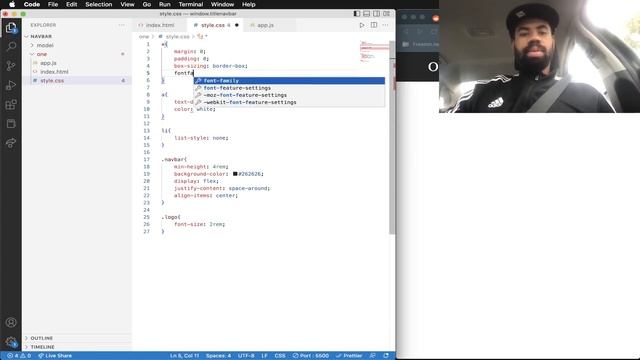Click Spaces: 4 indentation setting
Viewport: 640px width, 360px height.
(x=218, y=356)
